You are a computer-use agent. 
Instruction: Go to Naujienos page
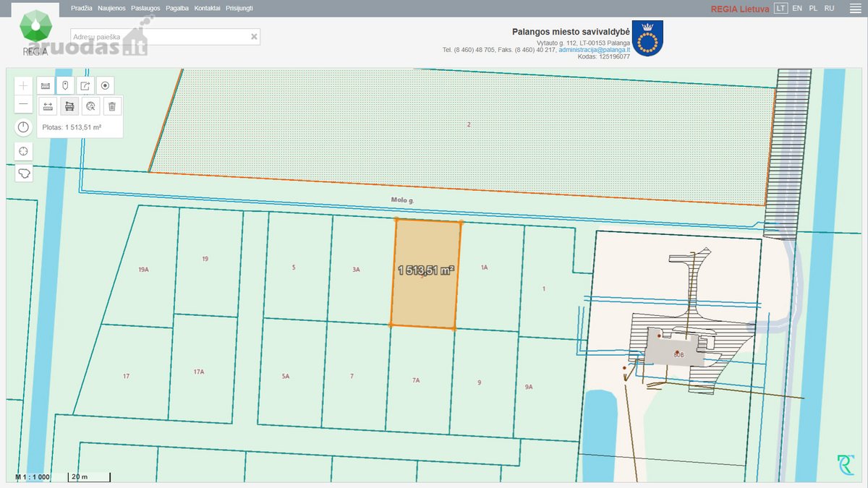coord(111,8)
